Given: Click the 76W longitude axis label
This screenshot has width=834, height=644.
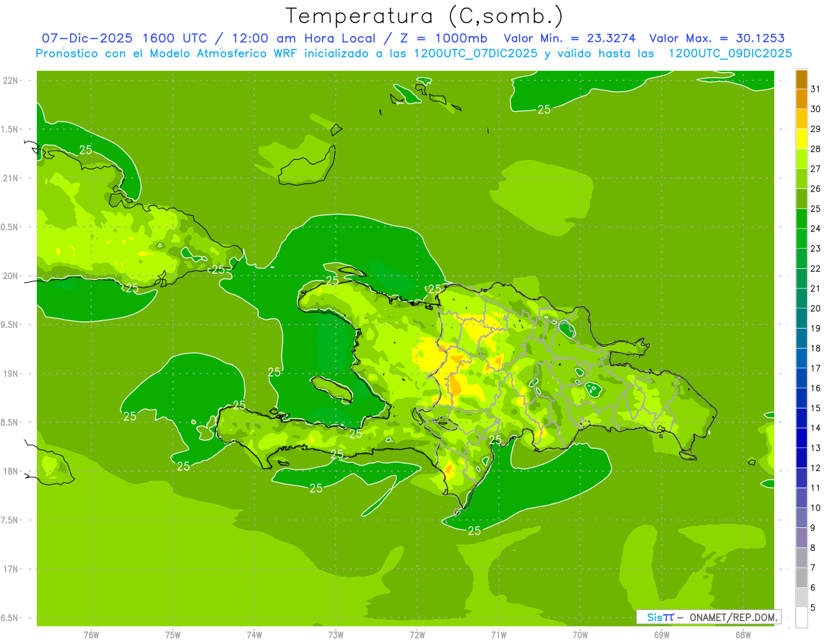Looking at the screenshot, I should tap(91, 634).
